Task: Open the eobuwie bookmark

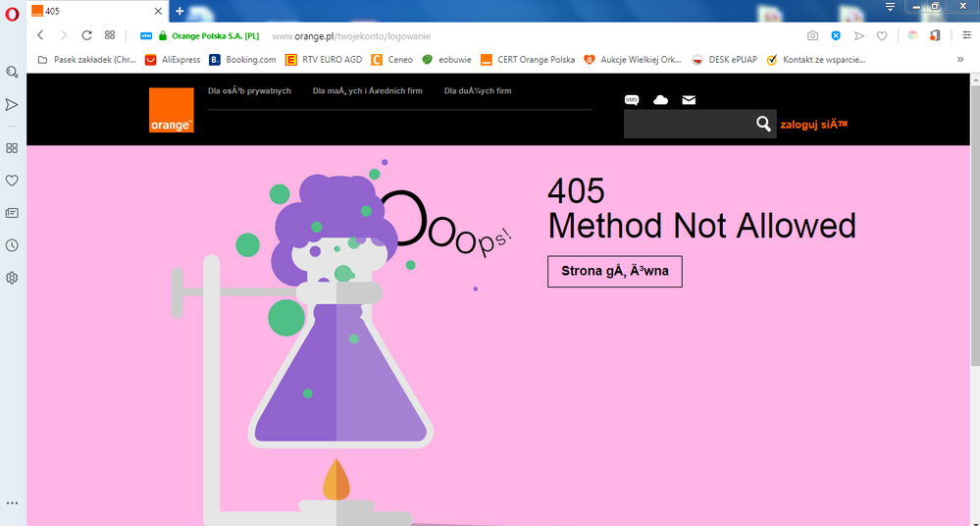Action: point(447,60)
